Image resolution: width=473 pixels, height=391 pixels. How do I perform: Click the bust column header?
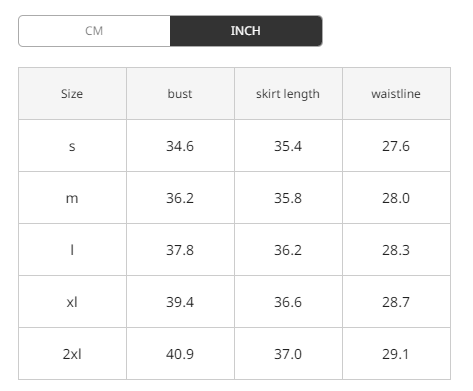click(x=180, y=94)
